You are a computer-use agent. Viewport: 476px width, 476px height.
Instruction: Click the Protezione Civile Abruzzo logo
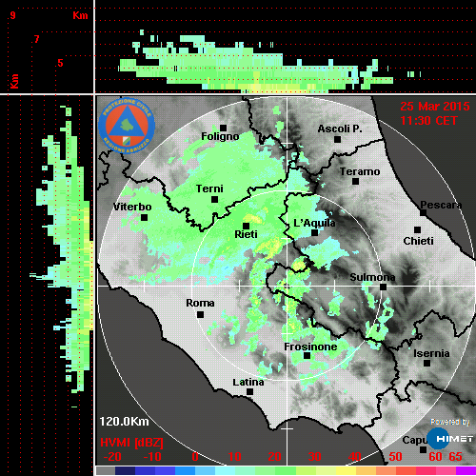(127, 126)
